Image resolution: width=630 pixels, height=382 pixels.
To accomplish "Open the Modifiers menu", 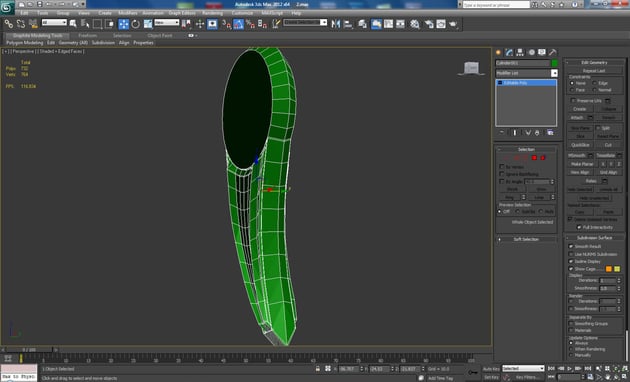I will coord(128,13).
